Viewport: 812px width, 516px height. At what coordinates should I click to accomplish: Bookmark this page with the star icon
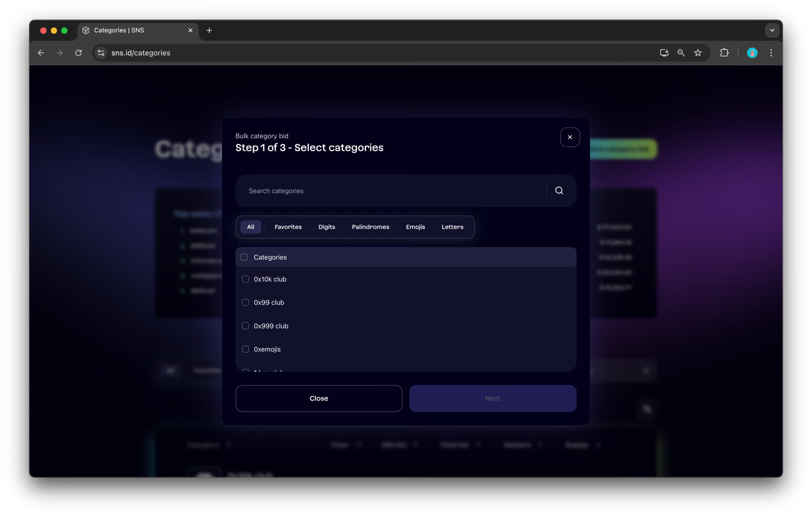[698, 53]
